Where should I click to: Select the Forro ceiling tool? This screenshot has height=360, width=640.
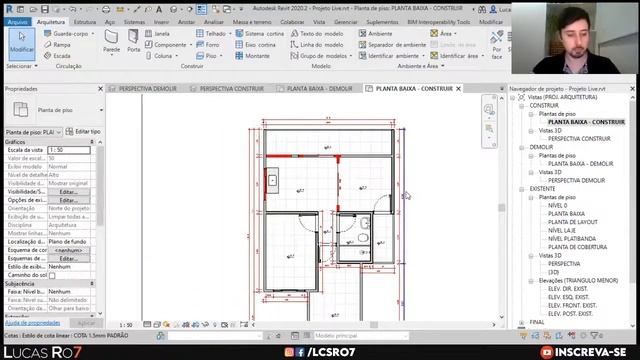point(208,45)
